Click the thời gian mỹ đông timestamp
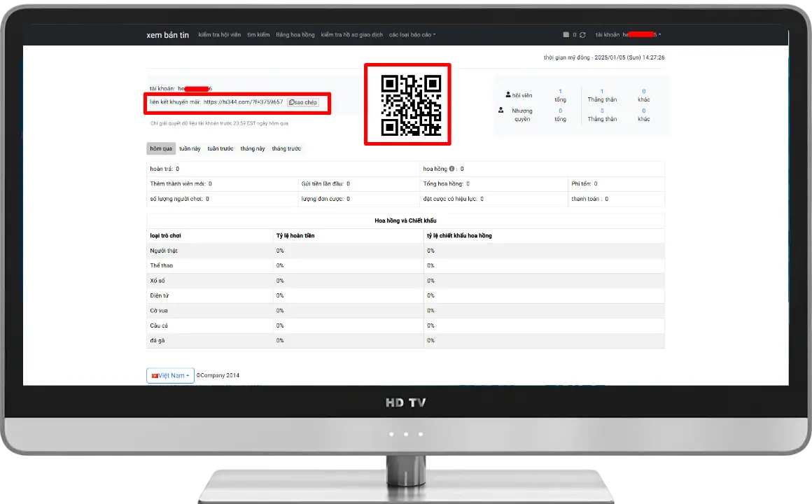 tap(604, 57)
